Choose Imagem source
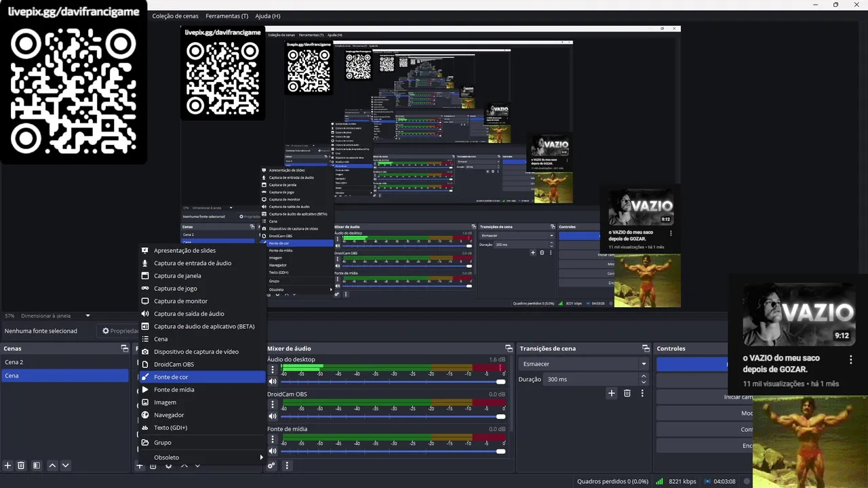Viewport: 868px width, 488px height. click(x=202, y=403)
